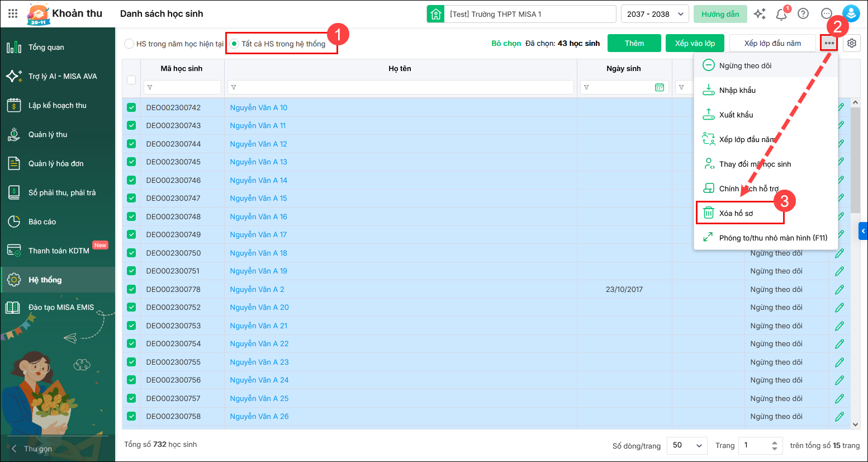Open the school selector [Test] Trường THPT MISA 1
Viewport: 868px width, 462px height.
(x=521, y=14)
